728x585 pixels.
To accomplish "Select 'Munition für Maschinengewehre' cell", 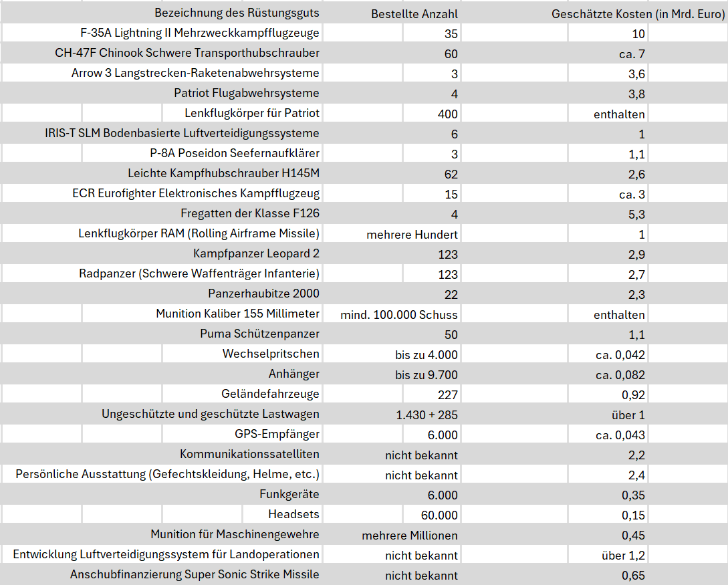I will (x=235, y=534).
